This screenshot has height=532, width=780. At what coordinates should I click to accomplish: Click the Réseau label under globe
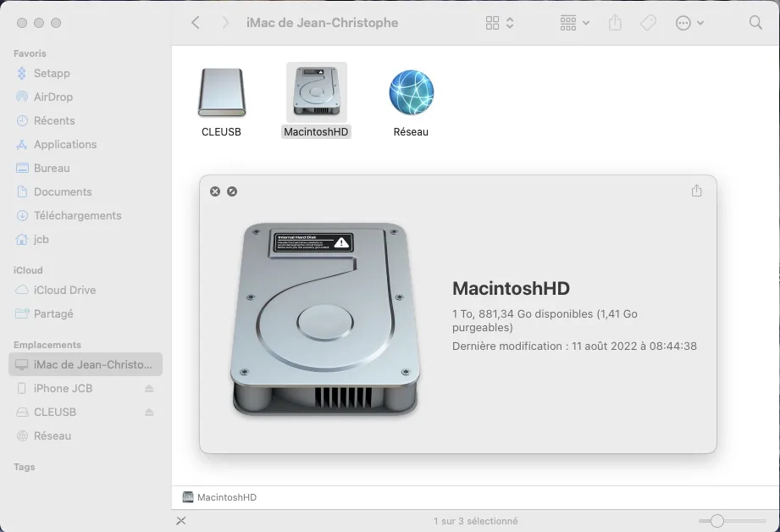pyautogui.click(x=411, y=132)
